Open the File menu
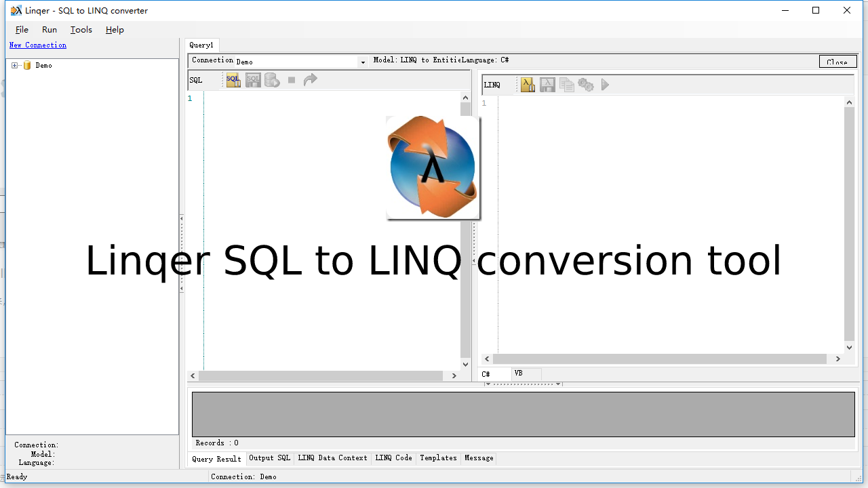 [x=22, y=30]
